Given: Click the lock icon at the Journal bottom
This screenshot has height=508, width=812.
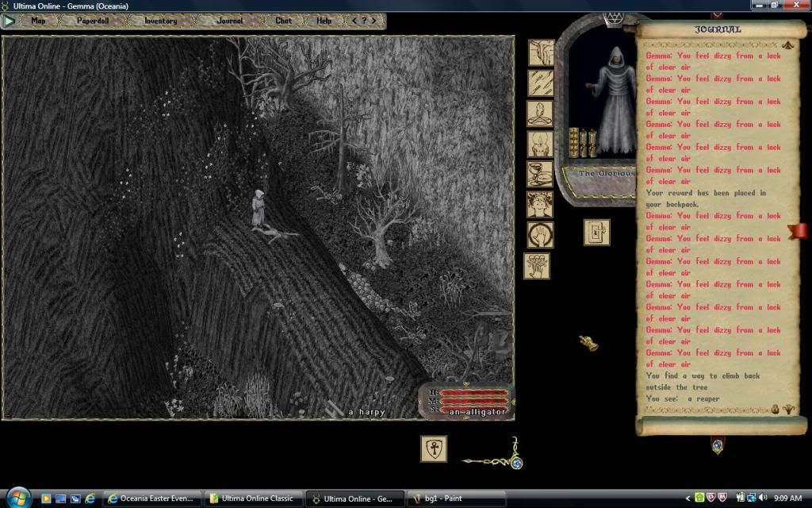Looking at the screenshot, I should (776, 410).
